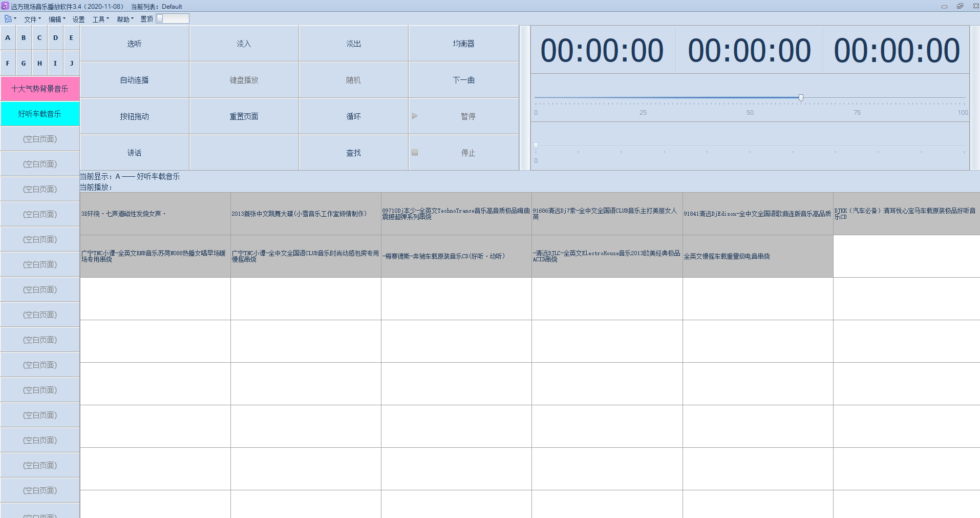Viewport: 980px width, 518px height.
Task: Play track 2013首张中文跳舞大碟
Action: click(306, 214)
